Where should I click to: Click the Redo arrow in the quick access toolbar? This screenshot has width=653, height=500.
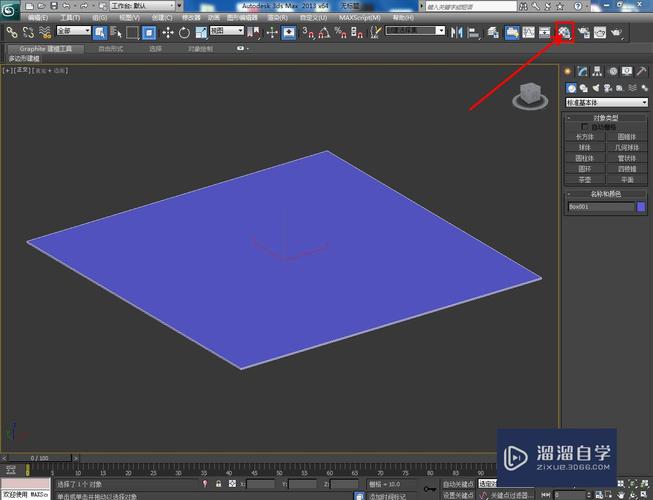[x=84, y=6]
